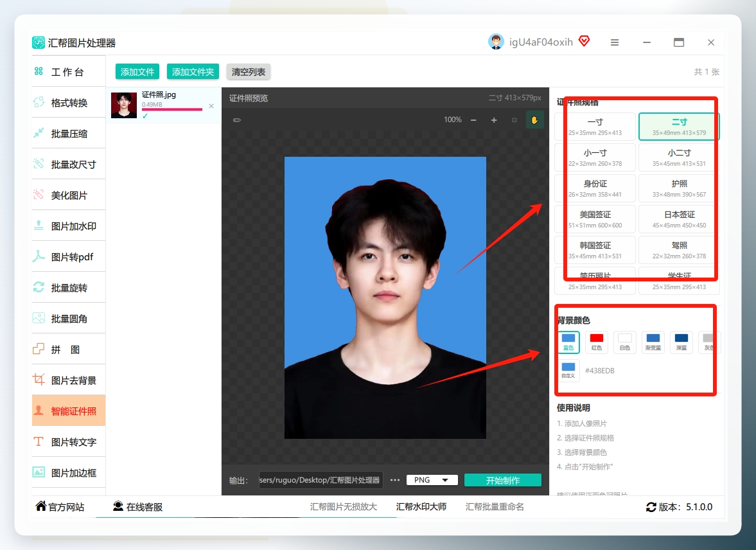Screen dimensions: 756x550
Task: Open the 自定义 custom color swatch
Action: (568, 371)
